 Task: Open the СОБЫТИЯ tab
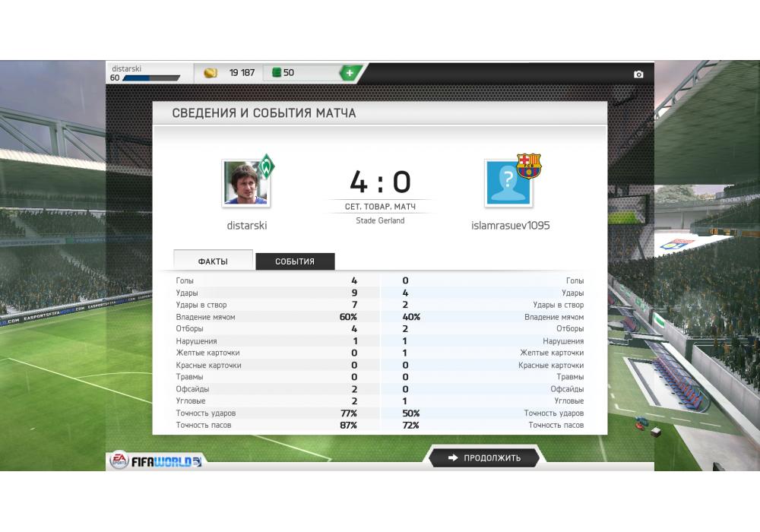tap(295, 261)
